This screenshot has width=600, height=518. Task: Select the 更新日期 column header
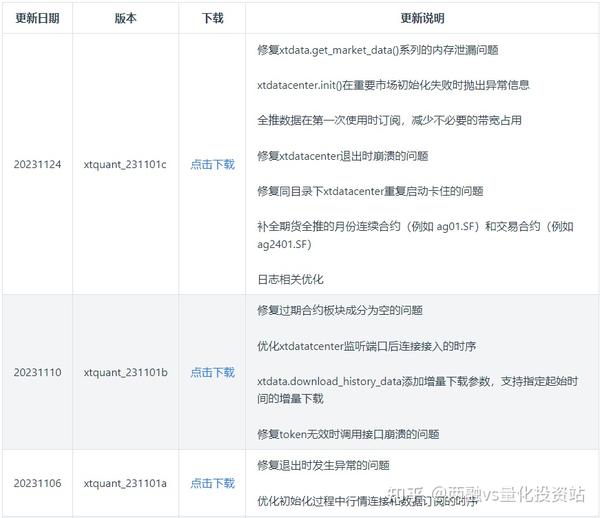click(37, 18)
